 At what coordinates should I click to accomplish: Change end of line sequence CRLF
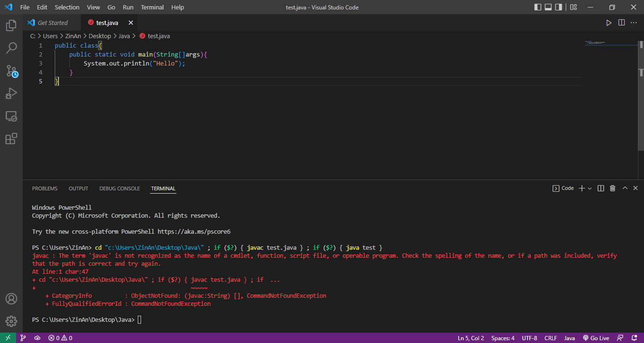pos(551,338)
